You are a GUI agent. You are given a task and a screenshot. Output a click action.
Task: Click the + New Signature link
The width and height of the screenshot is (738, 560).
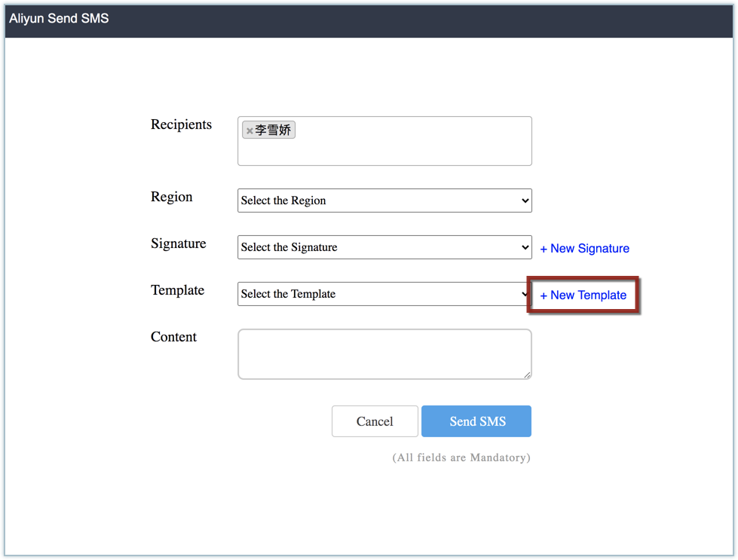click(584, 249)
